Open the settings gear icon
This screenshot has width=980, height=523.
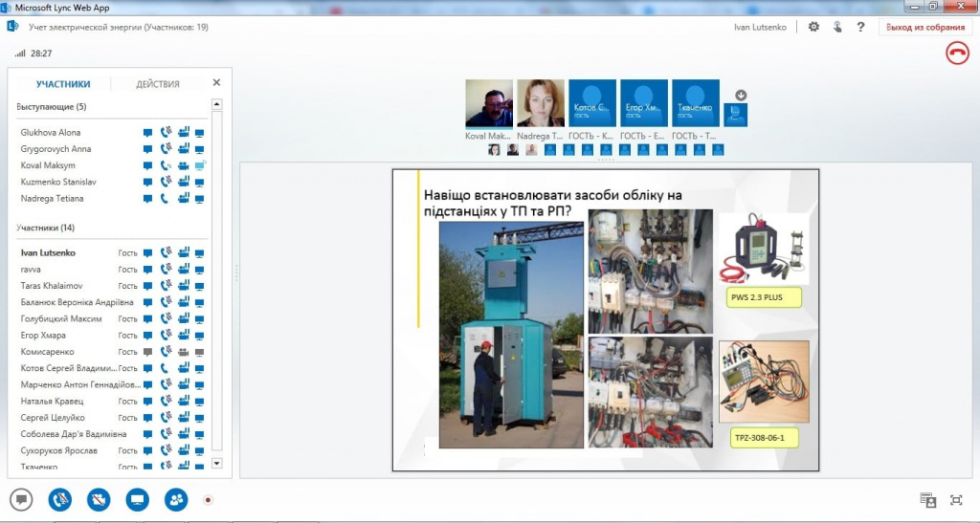pyautogui.click(x=813, y=27)
